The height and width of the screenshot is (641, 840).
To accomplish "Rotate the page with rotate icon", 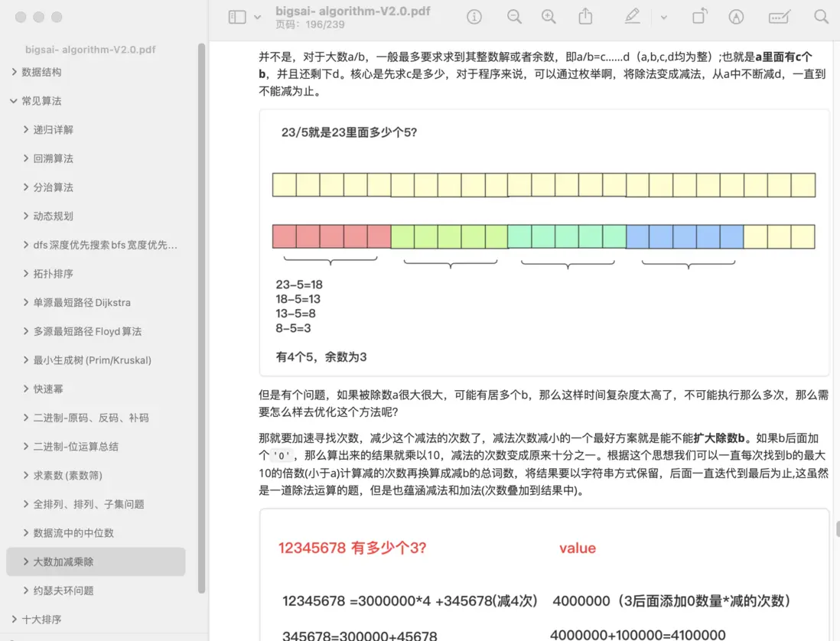I will pyautogui.click(x=700, y=17).
